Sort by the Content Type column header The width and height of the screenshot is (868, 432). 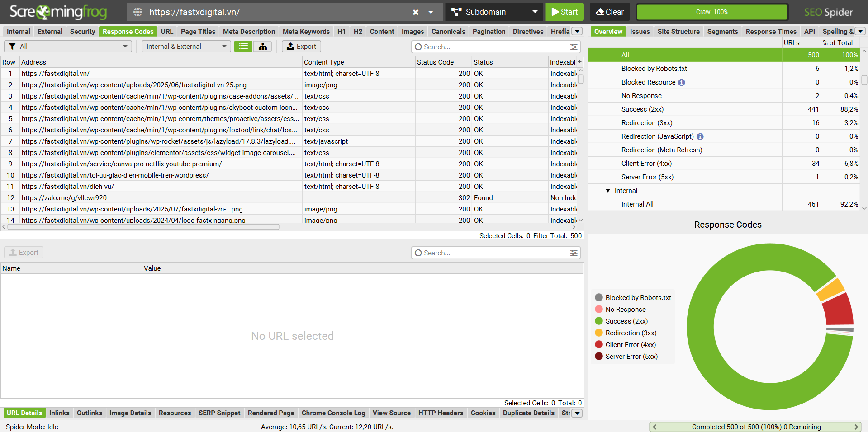359,62
